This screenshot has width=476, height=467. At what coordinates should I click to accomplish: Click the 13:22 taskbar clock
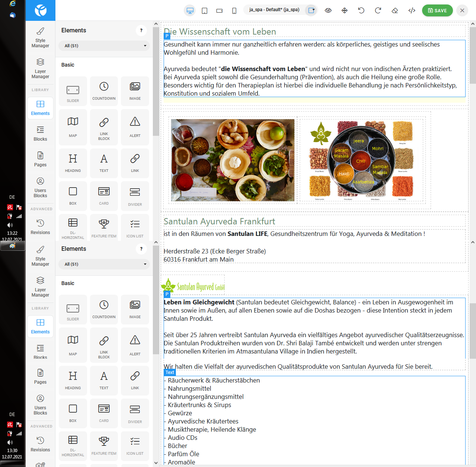[12, 233]
